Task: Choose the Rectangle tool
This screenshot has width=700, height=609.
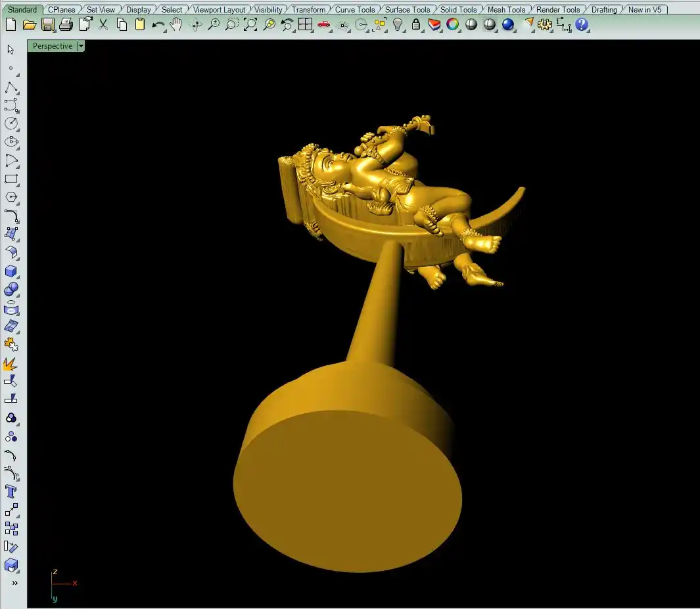Action: [x=11, y=179]
